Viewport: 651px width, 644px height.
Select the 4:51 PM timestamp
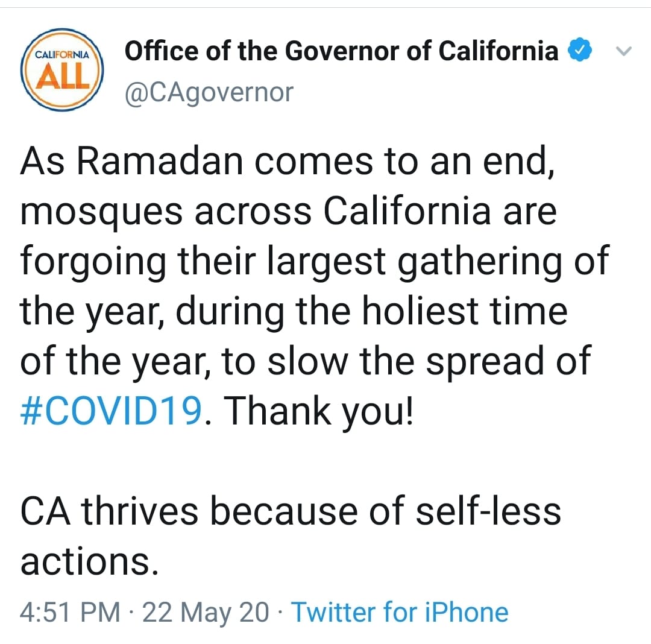point(70,612)
